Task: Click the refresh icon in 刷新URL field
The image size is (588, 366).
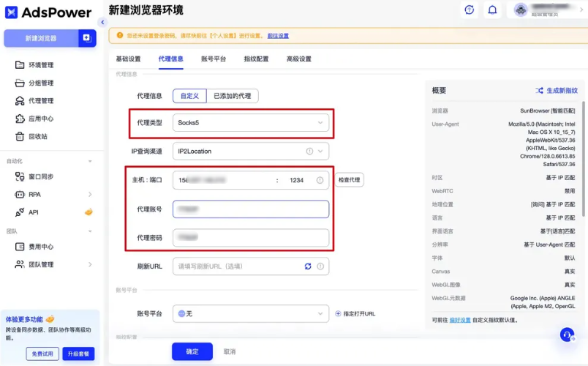Action: tap(308, 266)
